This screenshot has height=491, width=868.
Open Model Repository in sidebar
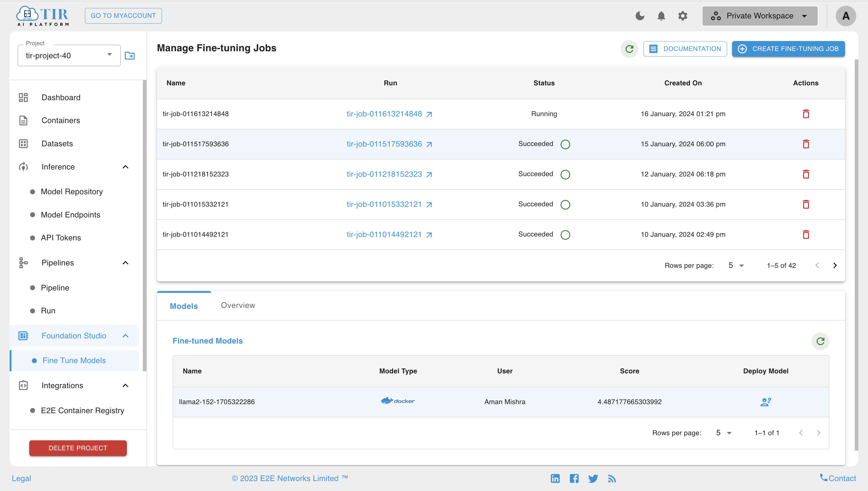[72, 192]
